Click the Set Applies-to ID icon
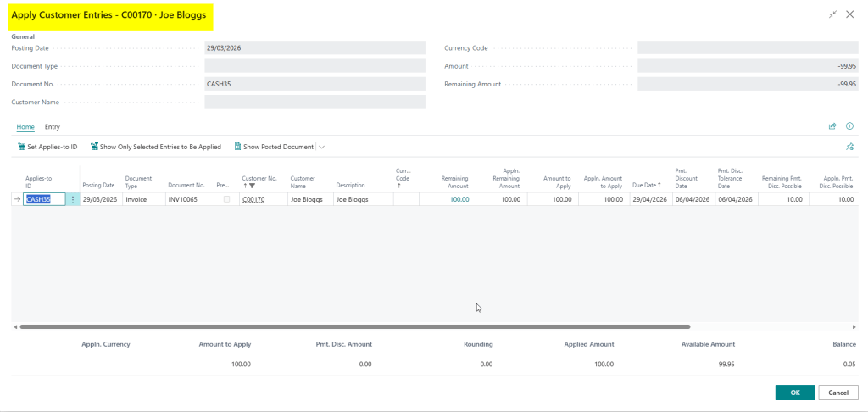The image size is (868, 412). [22, 147]
